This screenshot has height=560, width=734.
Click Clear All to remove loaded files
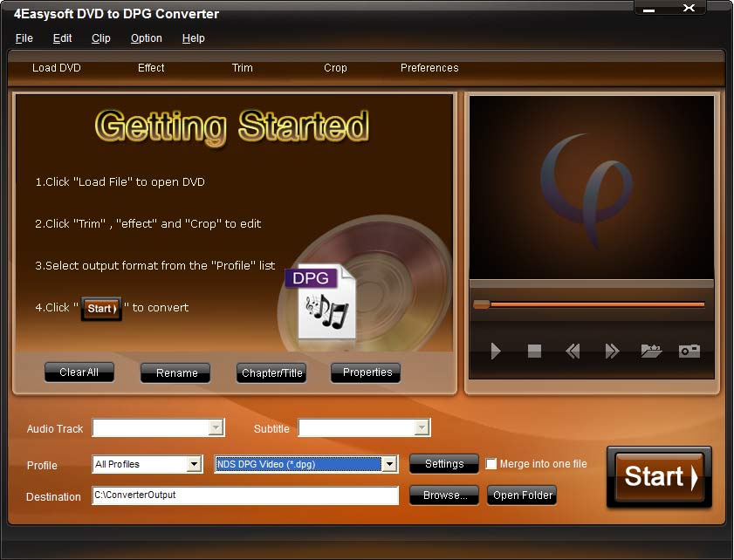point(79,372)
